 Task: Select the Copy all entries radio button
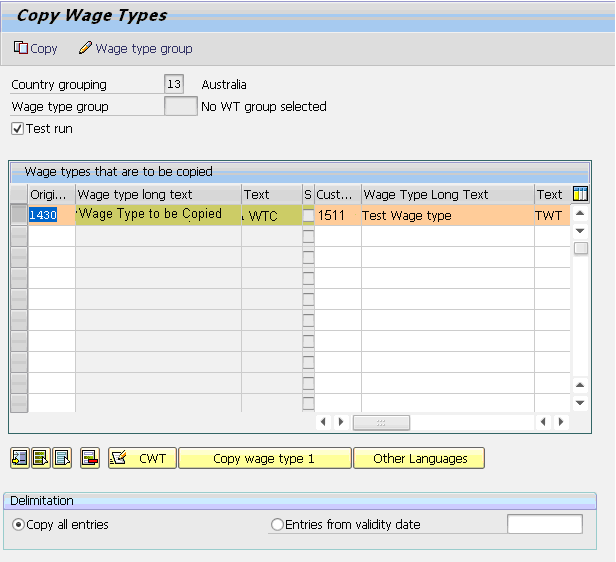[18, 525]
